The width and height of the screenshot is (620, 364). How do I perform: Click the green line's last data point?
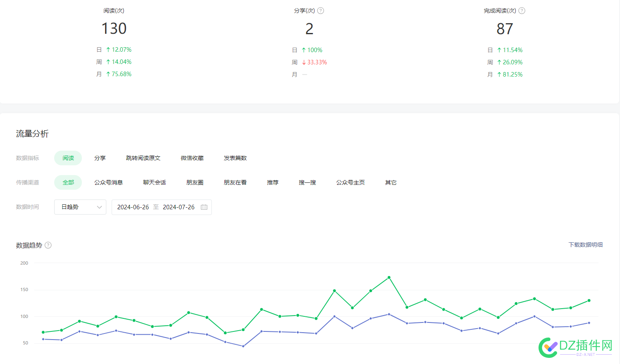point(589,300)
